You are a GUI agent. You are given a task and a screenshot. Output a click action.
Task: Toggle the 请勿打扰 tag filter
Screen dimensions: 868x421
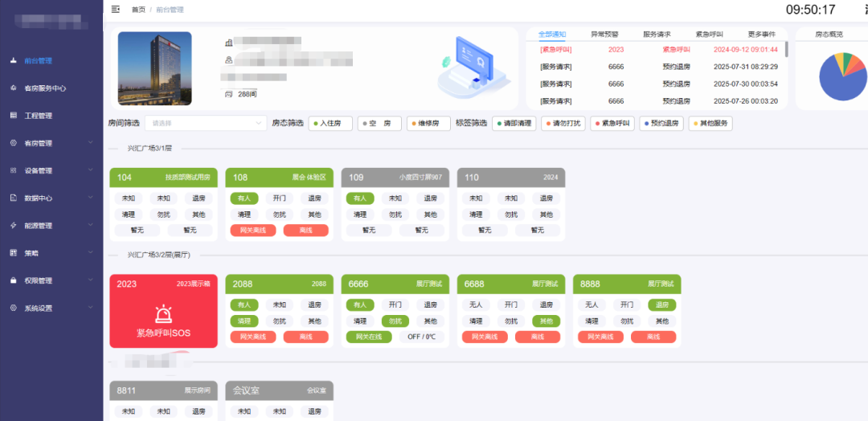[x=563, y=124]
